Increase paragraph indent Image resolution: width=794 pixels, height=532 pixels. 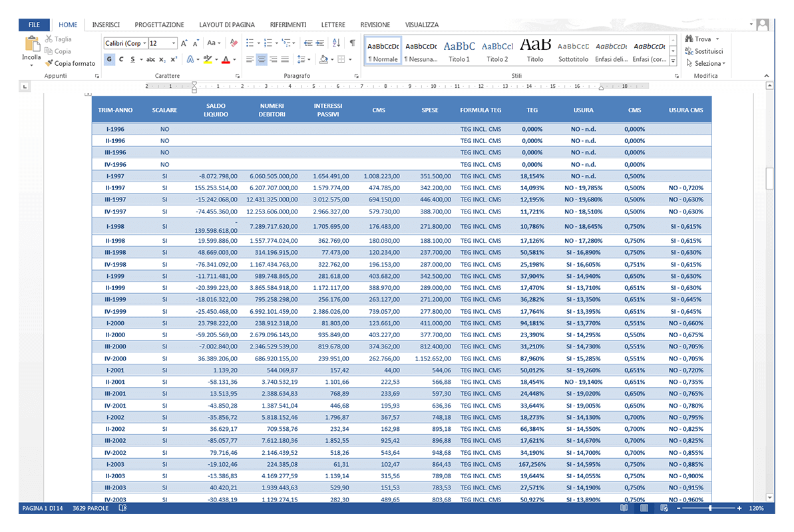320,43
